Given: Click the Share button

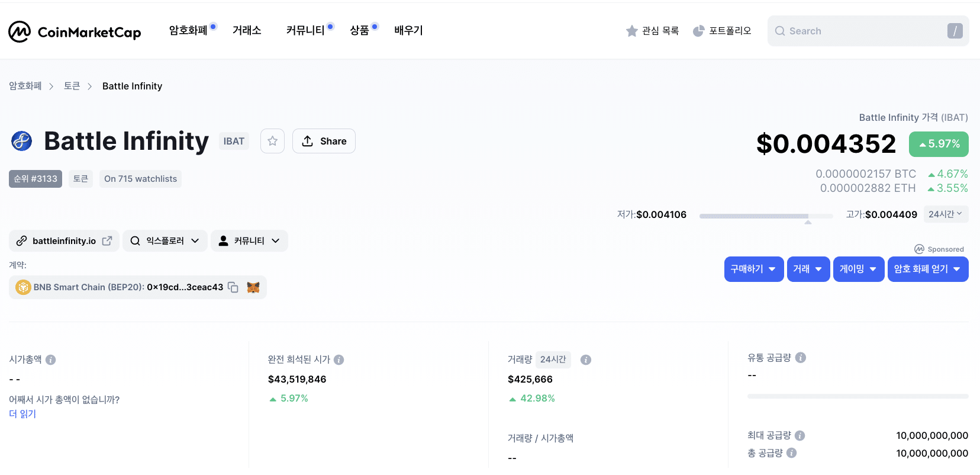Looking at the screenshot, I should (324, 141).
